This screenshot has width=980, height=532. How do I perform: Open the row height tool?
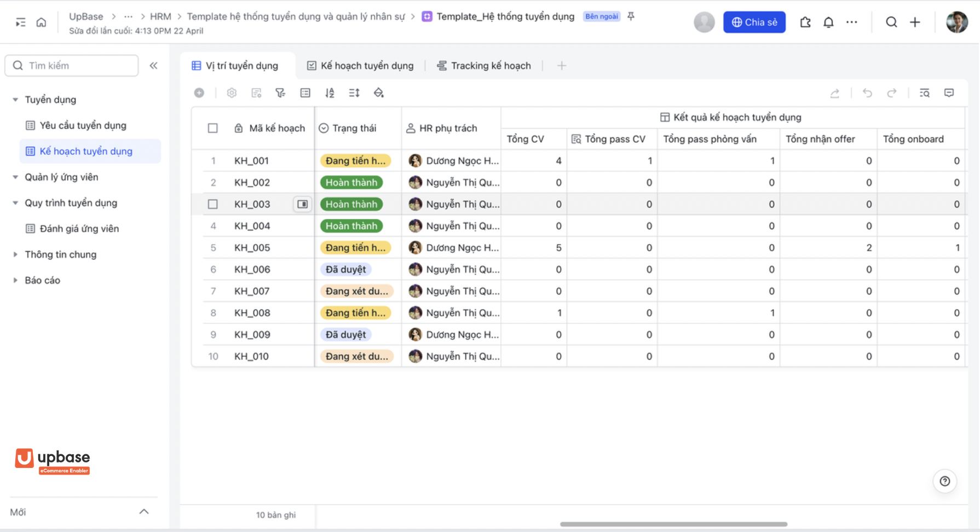click(354, 93)
